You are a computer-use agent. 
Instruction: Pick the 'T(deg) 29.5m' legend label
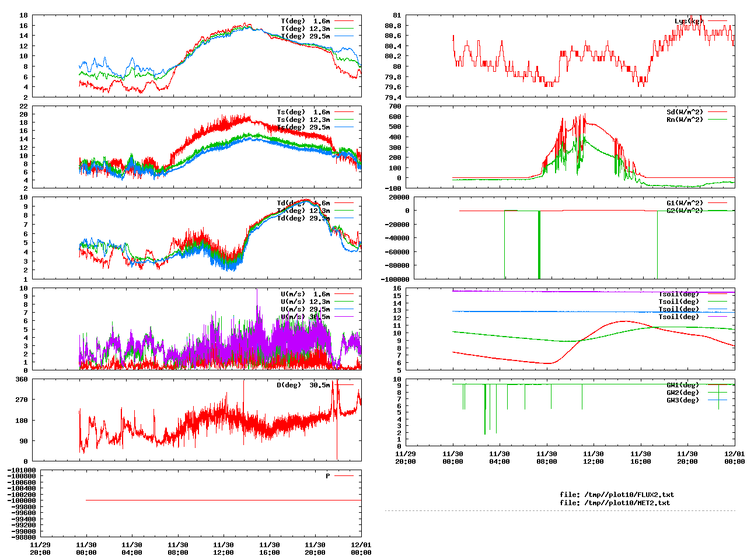305,36
